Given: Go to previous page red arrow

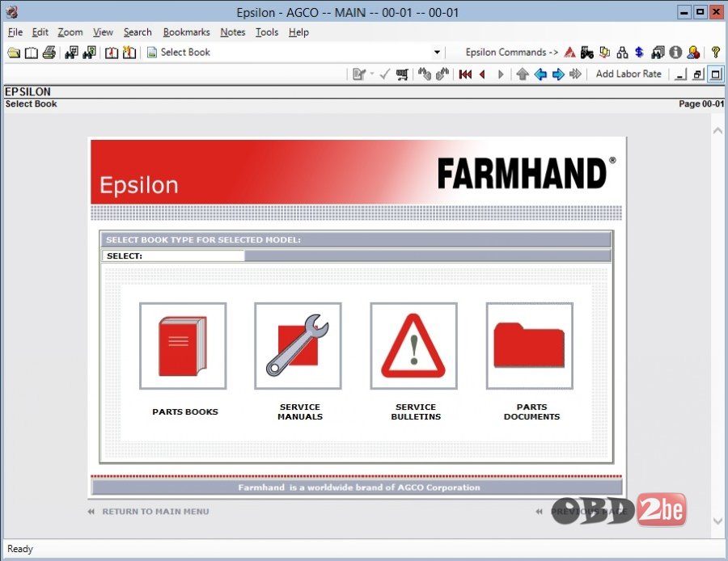Looking at the screenshot, I should (483, 74).
